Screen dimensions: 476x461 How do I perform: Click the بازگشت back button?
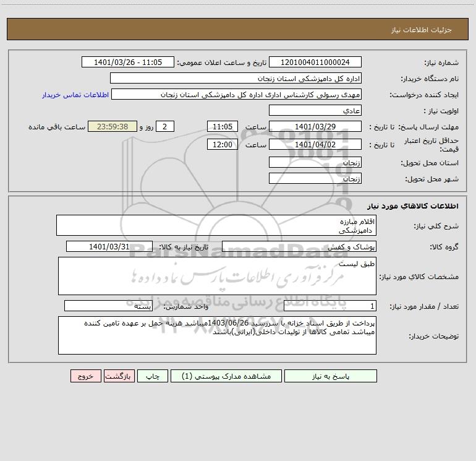point(119,376)
